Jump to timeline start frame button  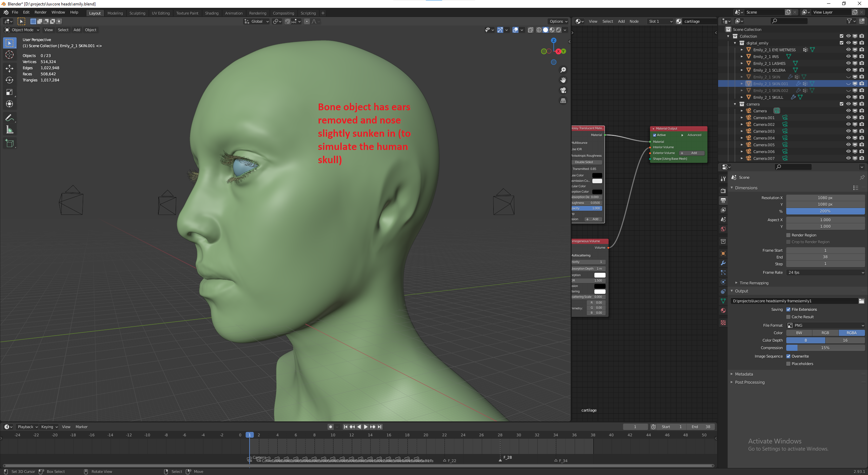(x=345, y=427)
